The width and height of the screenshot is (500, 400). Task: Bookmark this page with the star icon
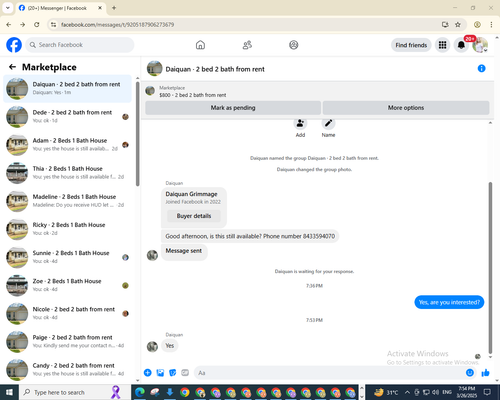[x=458, y=24]
